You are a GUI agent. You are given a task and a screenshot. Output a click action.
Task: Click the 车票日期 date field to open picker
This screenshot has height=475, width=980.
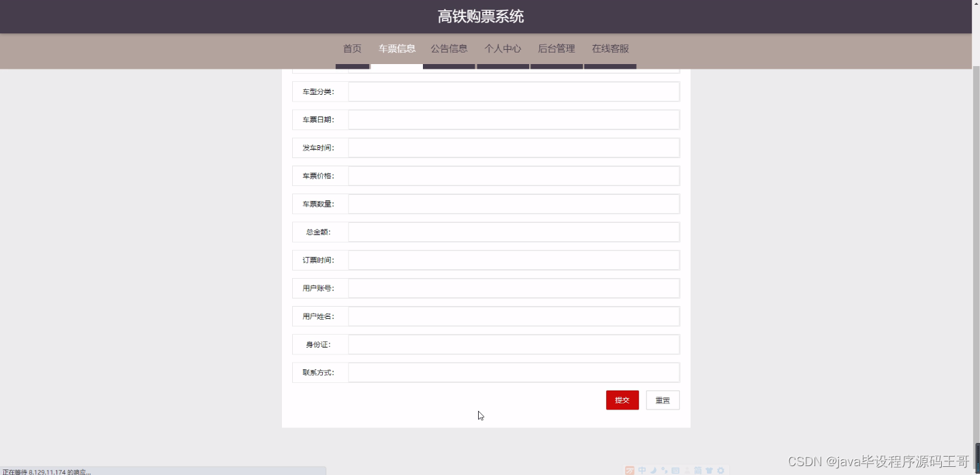click(x=513, y=119)
